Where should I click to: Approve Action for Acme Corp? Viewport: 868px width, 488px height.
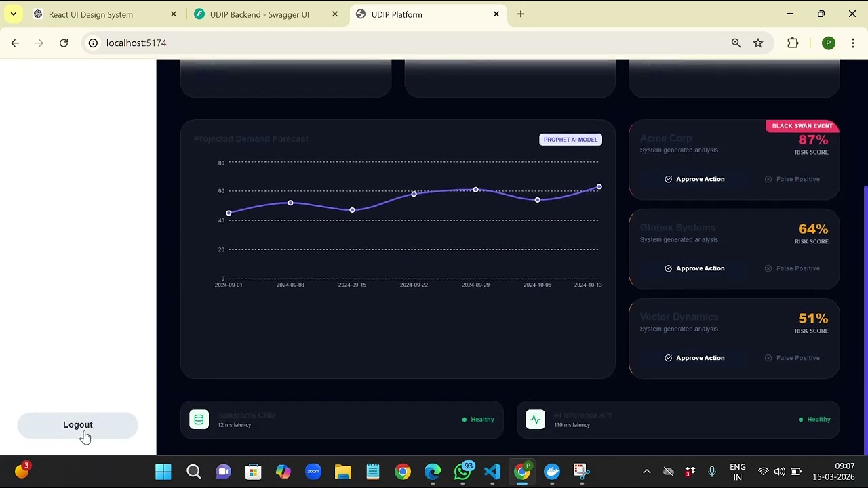694,179
